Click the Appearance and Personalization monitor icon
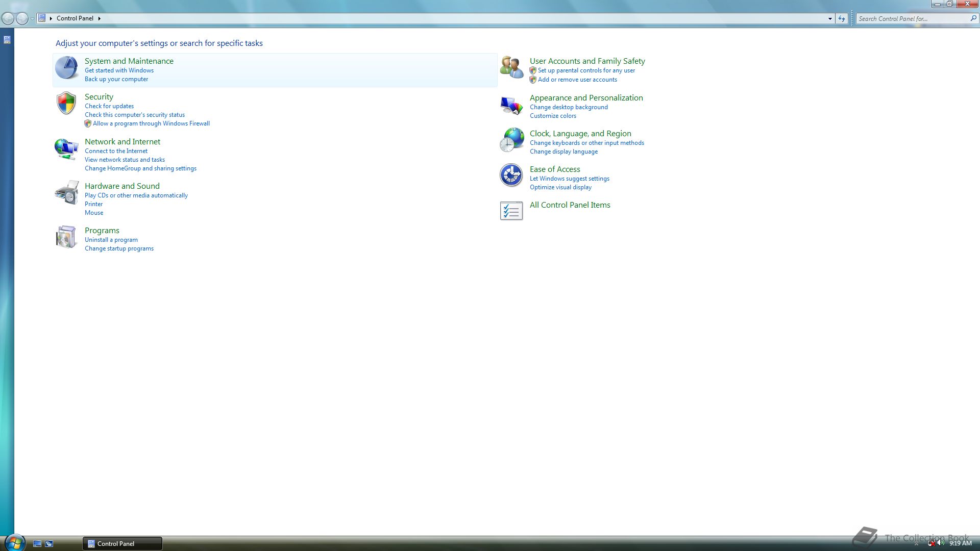The height and width of the screenshot is (551, 980). [511, 105]
